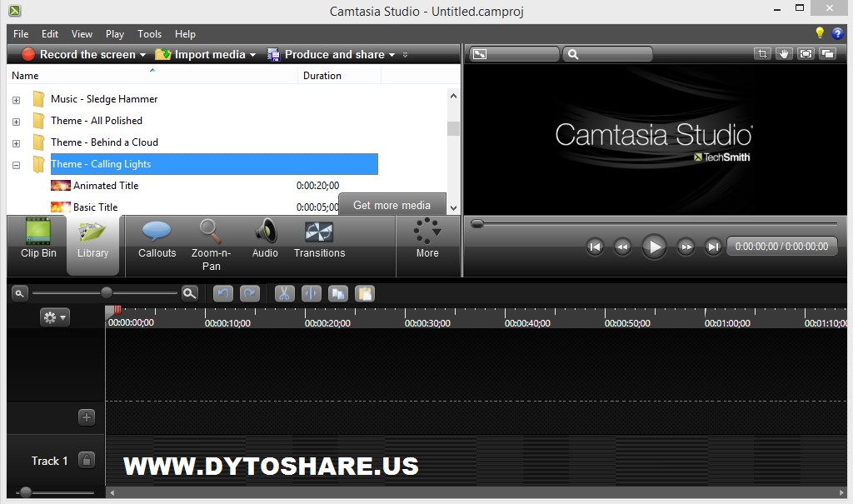Show More tools options
This screenshot has height=504, width=853.
pyautogui.click(x=427, y=239)
